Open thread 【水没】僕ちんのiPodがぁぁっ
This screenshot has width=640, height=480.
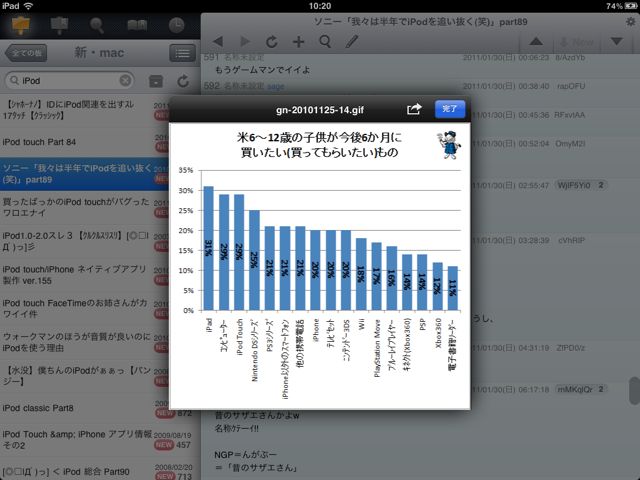[x=84, y=376]
